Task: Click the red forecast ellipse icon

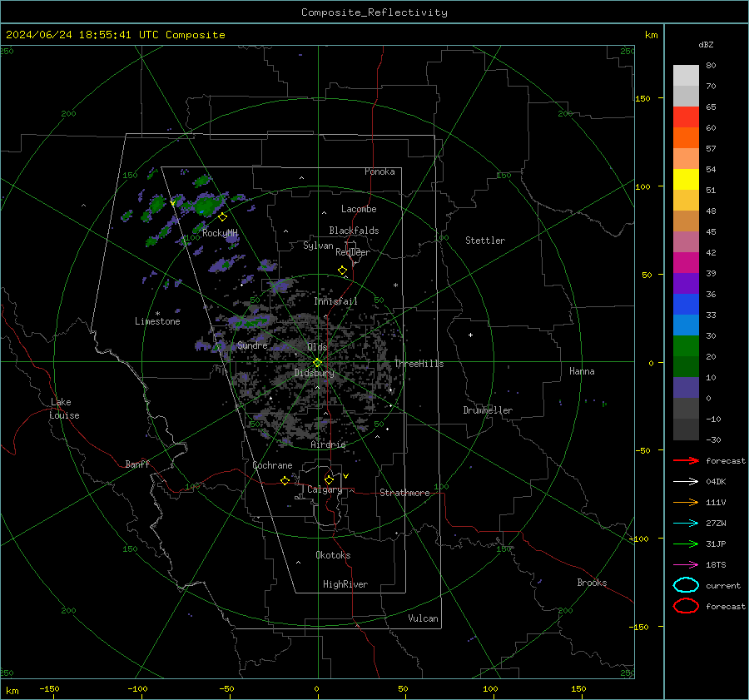Action: click(x=686, y=606)
